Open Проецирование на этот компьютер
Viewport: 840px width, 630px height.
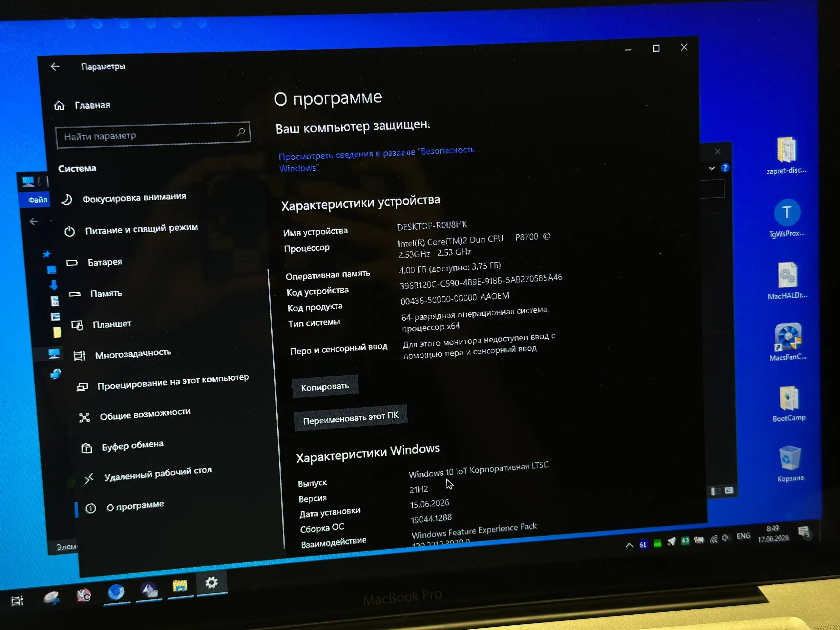pyautogui.click(x=162, y=382)
